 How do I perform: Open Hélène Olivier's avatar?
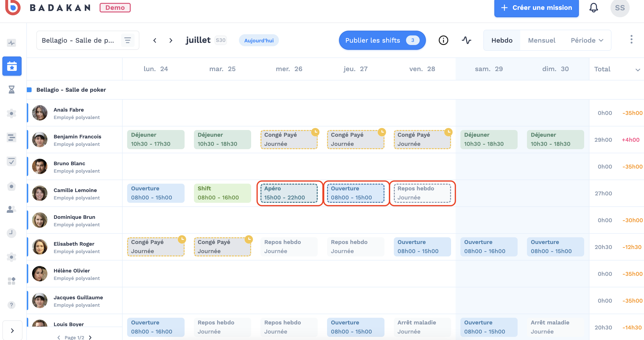pyautogui.click(x=40, y=273)
